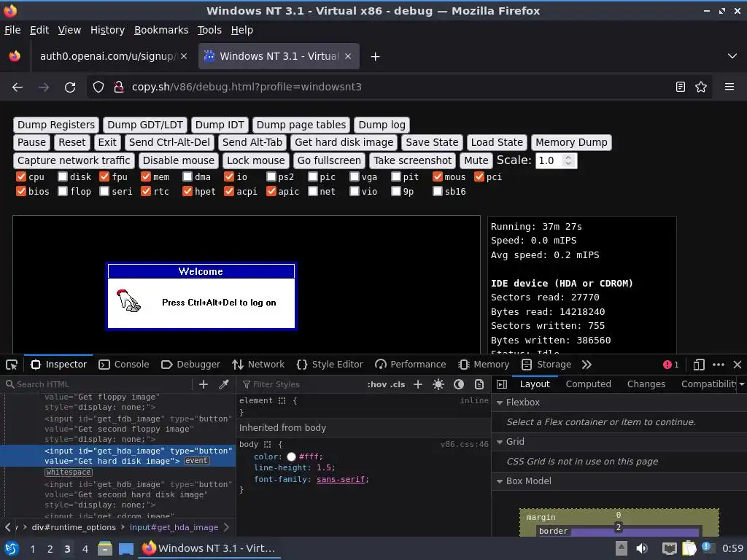The width and height of the screenshot is (747, 560).
Task: Bookmark this page with the star icon
Action: coord(701,87)
